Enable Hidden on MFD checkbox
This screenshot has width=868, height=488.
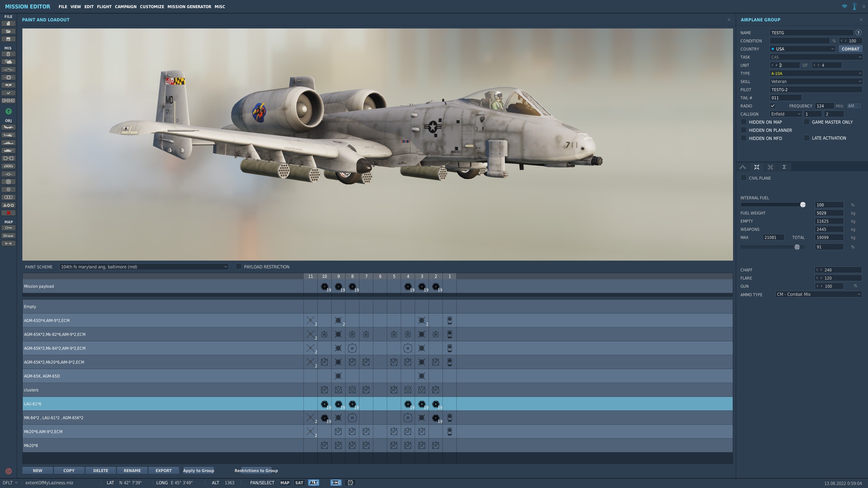(744, 138)
